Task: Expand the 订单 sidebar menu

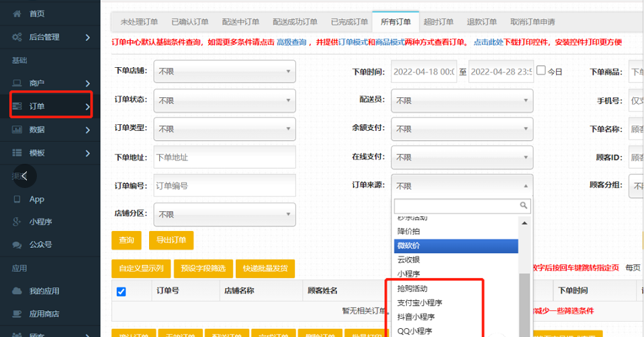Action: point(51,106)
